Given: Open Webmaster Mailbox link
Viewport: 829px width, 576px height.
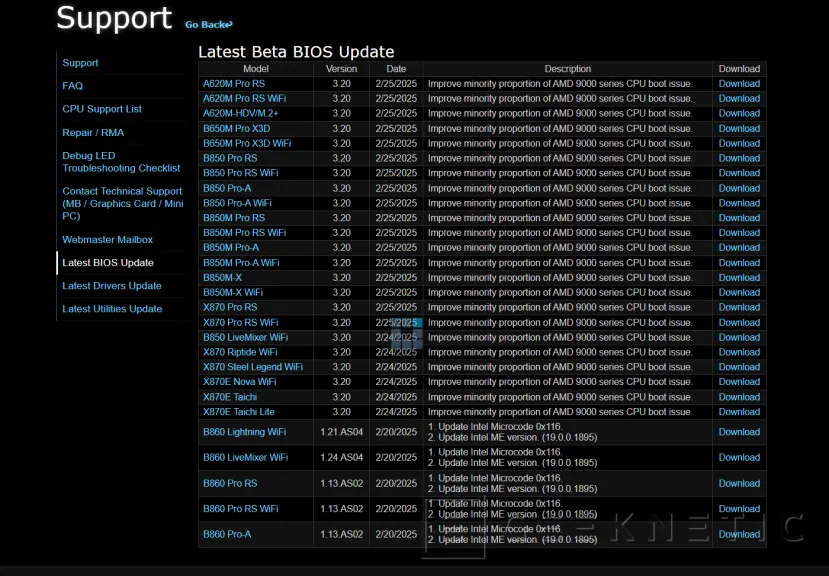Looking at the screenshot, I should point(107,240).
